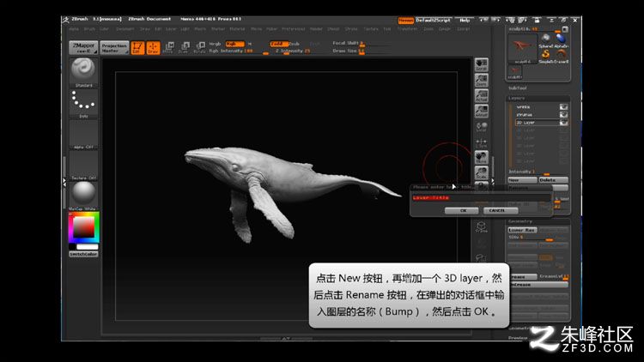Image resolution: width=644 pixels, height=362 pixels.
Task: Click the New layer button
Action: 522,180
